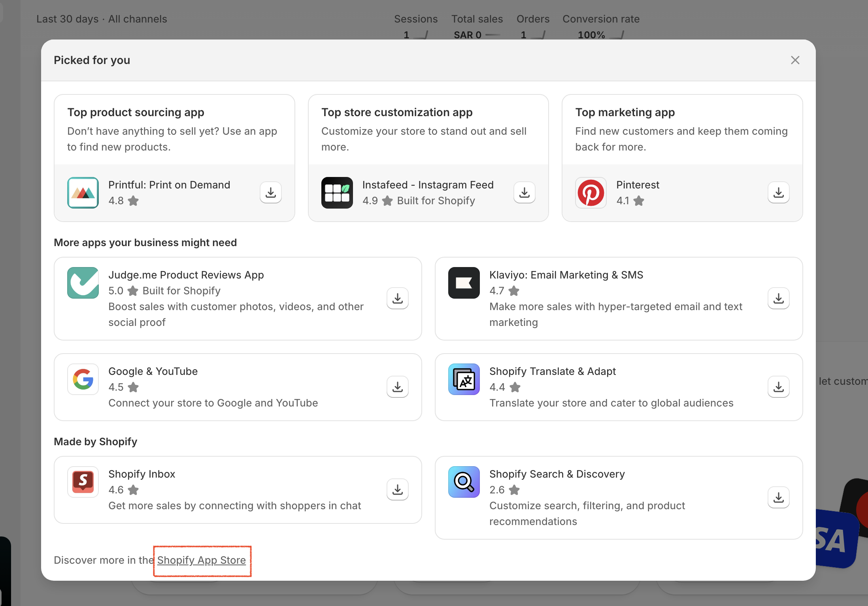868x606 pixels.
Task: Install Google & YouTube app
Action: (x=398, y=387)
